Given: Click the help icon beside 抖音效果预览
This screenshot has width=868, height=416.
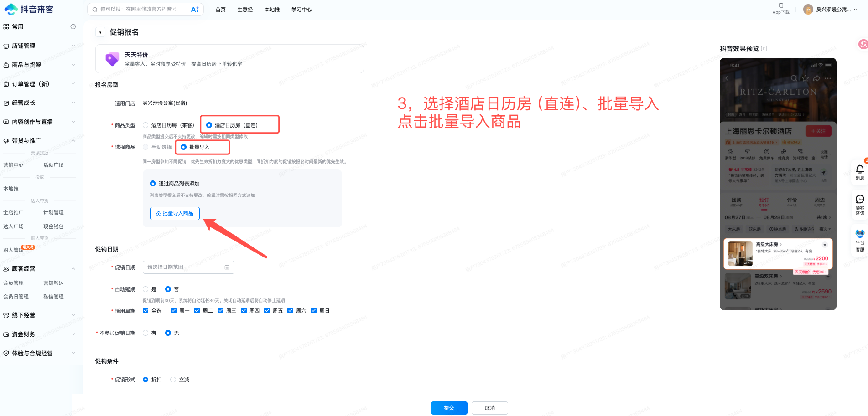Looking at the screenshot, I should click(x=764, y=49).
